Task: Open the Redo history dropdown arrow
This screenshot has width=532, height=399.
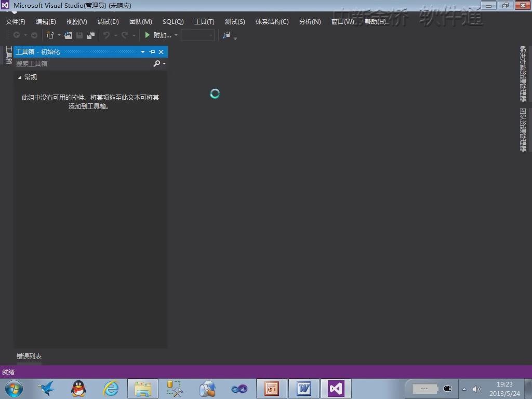Action: [134, 35]
